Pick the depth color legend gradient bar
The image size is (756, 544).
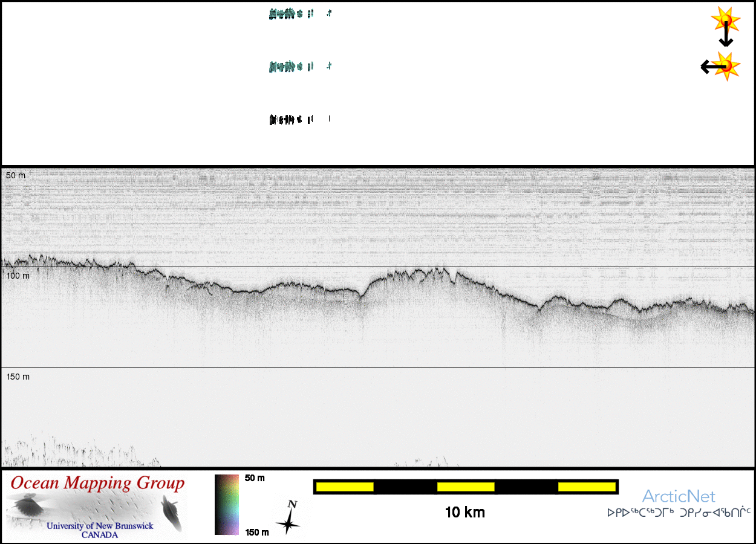[x=227, y=505]
